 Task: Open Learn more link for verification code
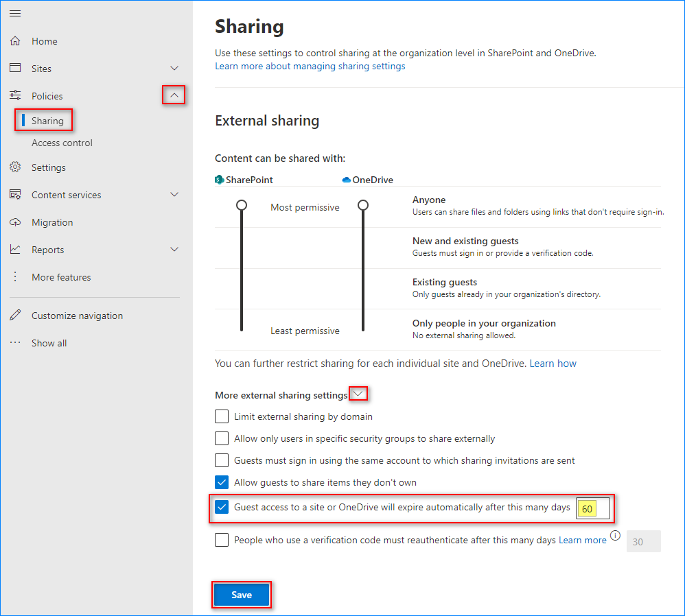[583, 540]
